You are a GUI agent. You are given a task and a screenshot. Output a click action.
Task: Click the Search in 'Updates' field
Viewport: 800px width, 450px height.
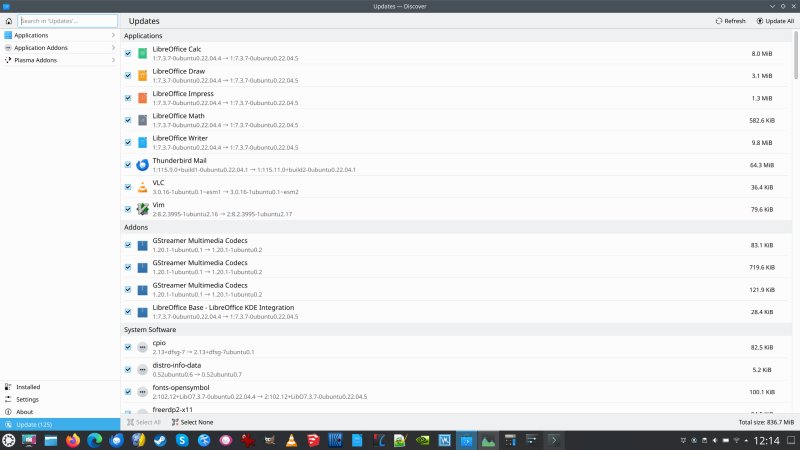[x=67, y=21]
